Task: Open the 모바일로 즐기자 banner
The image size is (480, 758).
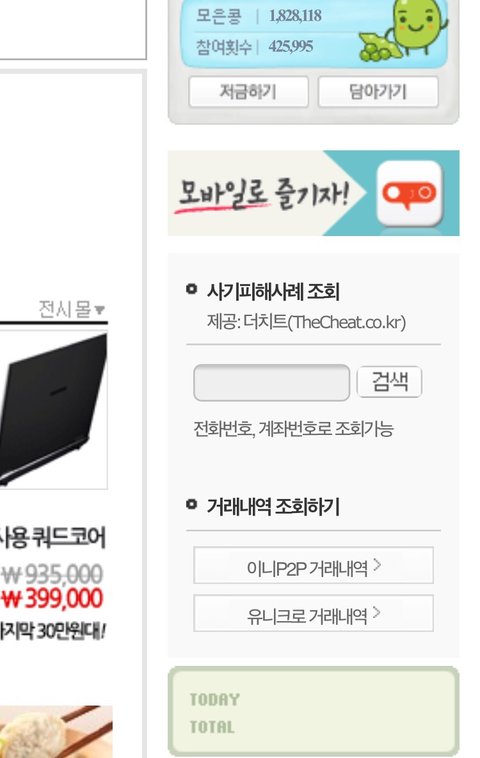Action: pyautogui.click(x=314, y=193)
